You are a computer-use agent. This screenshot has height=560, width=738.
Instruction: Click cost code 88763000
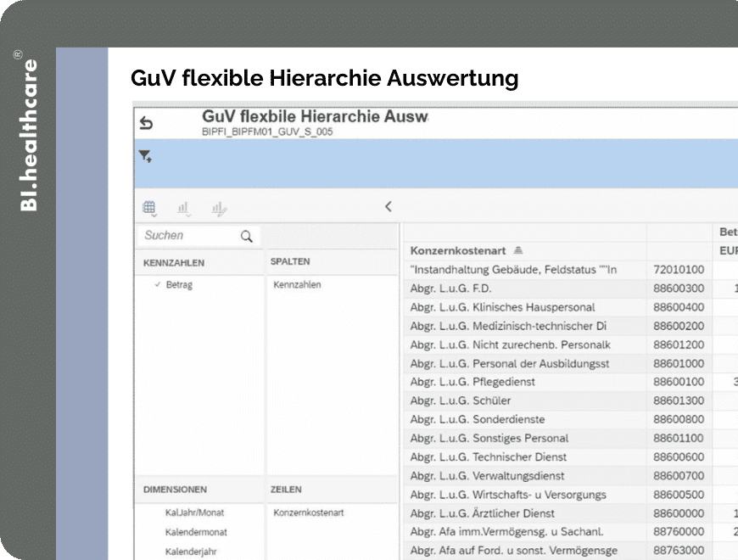point(679,551)
